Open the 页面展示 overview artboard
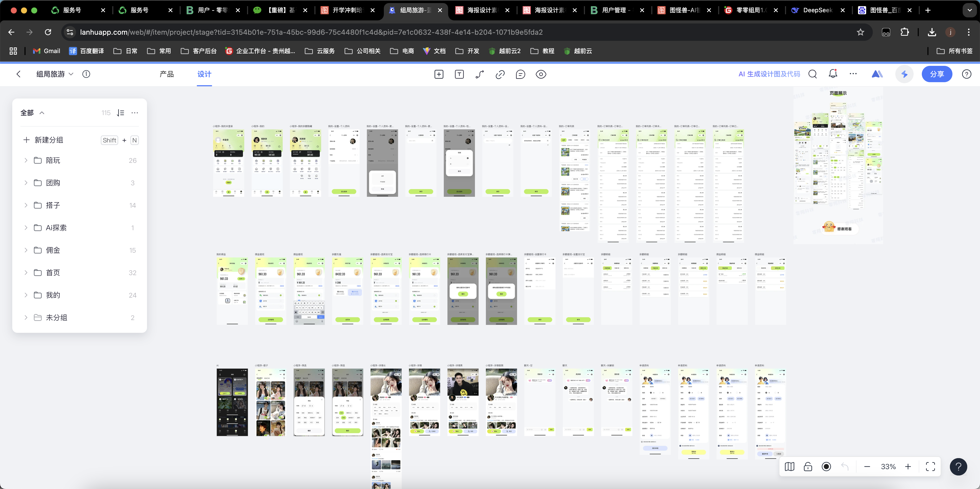This screenshot has height=489, width=980. click(x=838, y=165)
